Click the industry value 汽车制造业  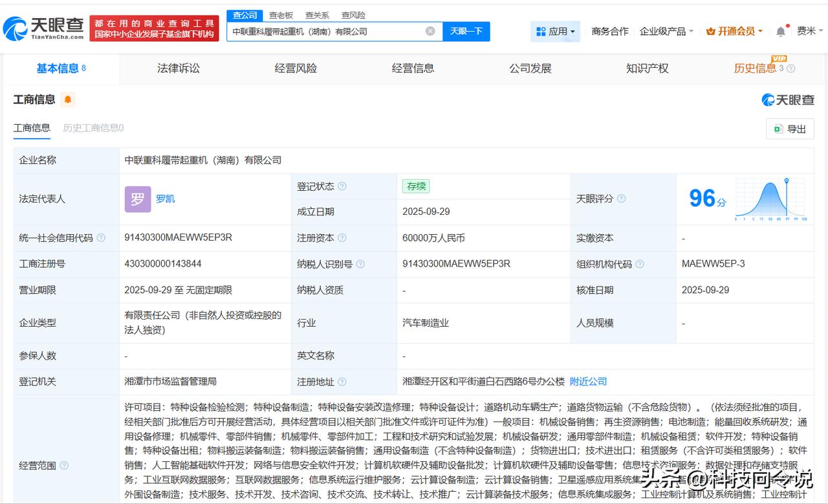coord(426,323)
